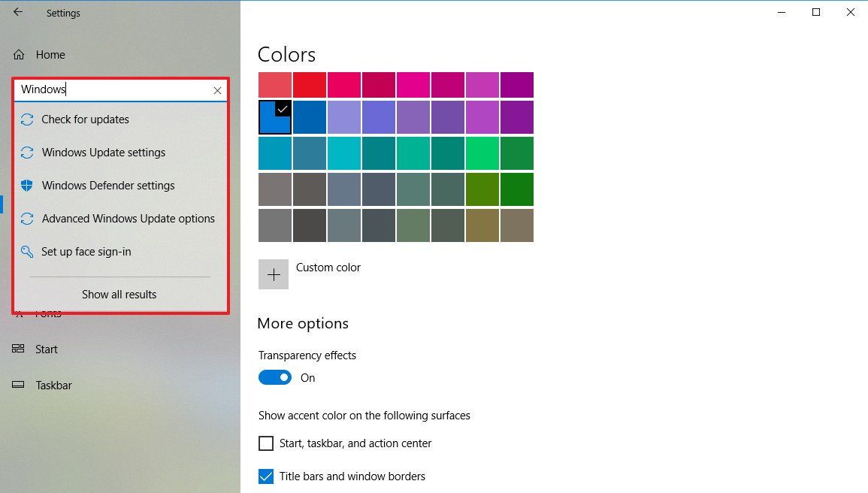The image size is (868, 493).
Task: Open Custom color with the plus icon
Action: point(274,274)
